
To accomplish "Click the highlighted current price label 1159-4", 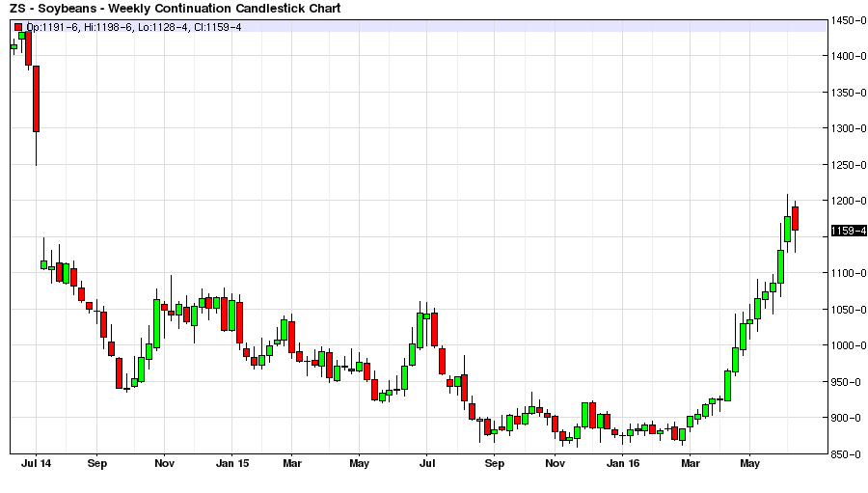I will [849, 231].
